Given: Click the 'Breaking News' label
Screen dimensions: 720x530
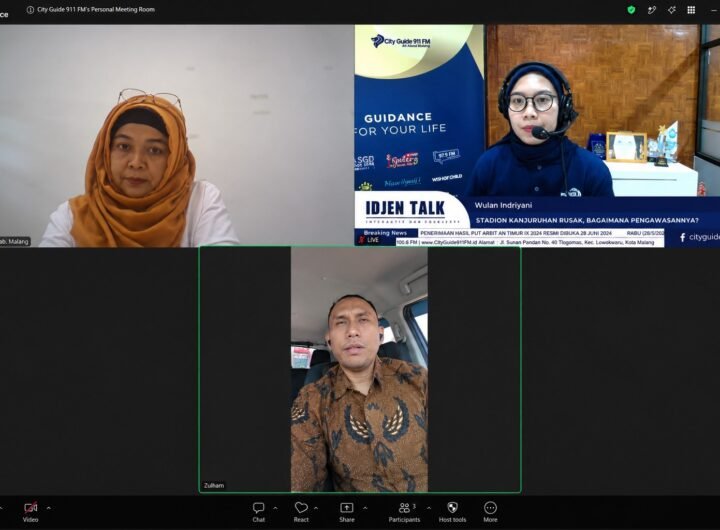Looking at the screenshot, I should pos(385,233).
